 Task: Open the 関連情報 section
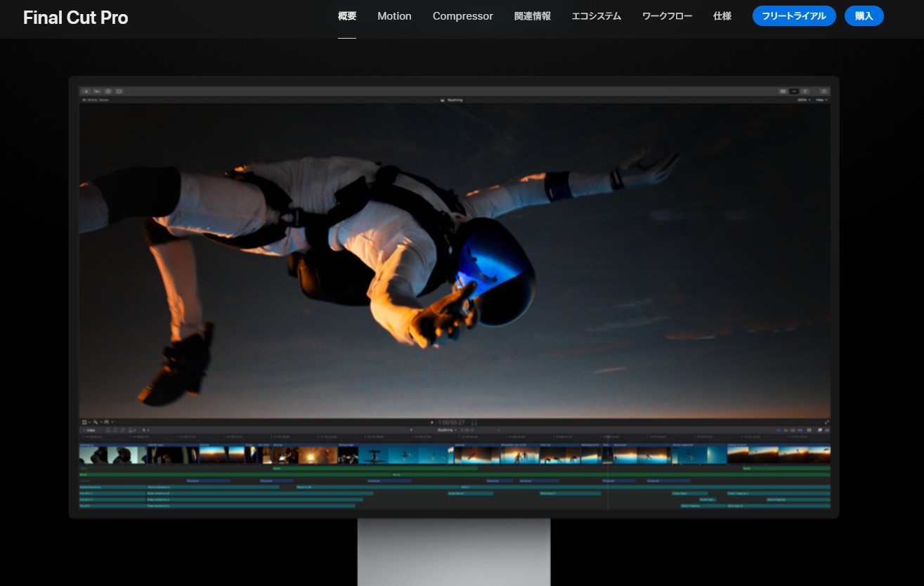(532, 16)
